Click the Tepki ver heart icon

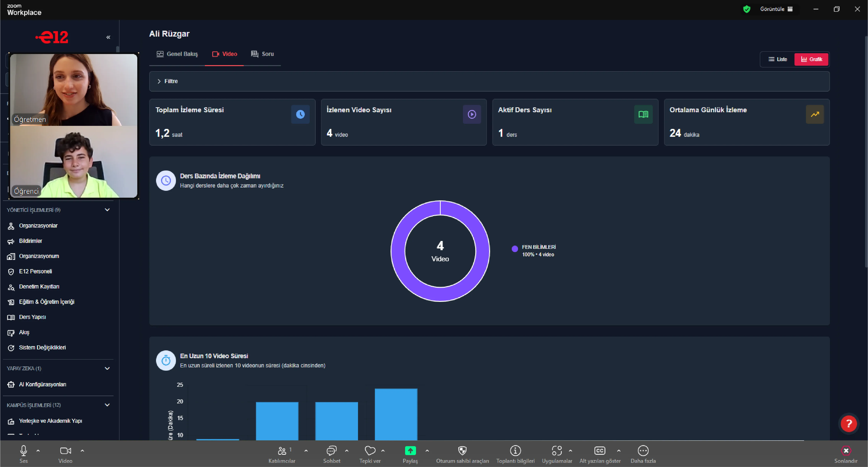pyautogui.click(x=370, y=451)
